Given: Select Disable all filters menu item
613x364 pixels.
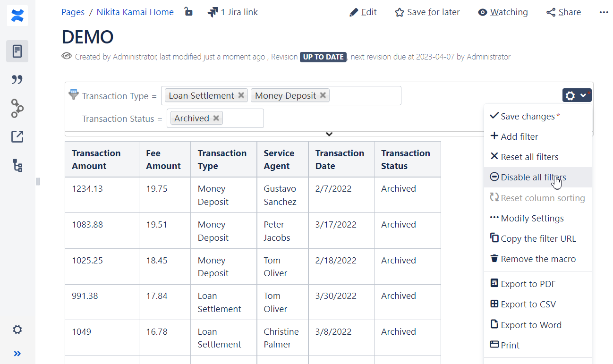Looking at the screenshot, I should 533,178.
